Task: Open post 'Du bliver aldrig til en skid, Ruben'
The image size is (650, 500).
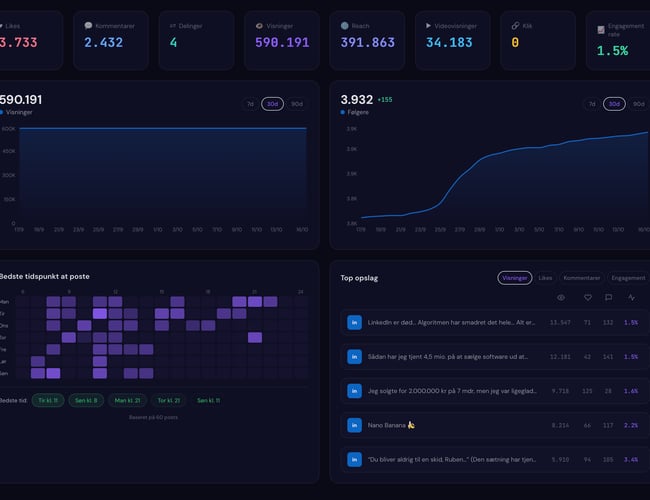Action: pyautogui.click(x=495, y=459)
